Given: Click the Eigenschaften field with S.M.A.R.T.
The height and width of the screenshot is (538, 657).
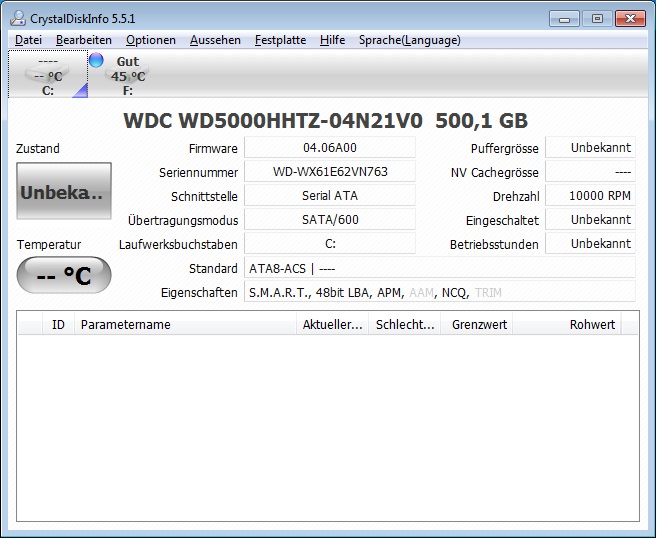Looking at the screenshot, I should [440, 292].
